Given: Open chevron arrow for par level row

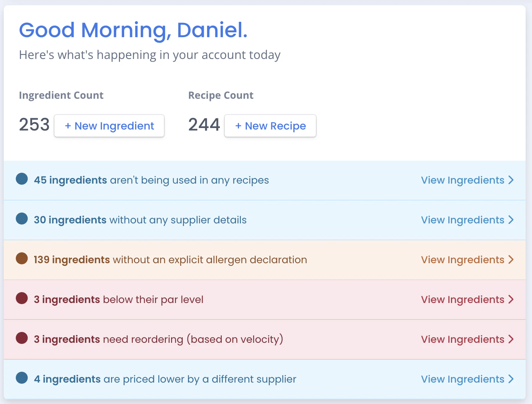Looking at the screenshot, I should 511,300.
